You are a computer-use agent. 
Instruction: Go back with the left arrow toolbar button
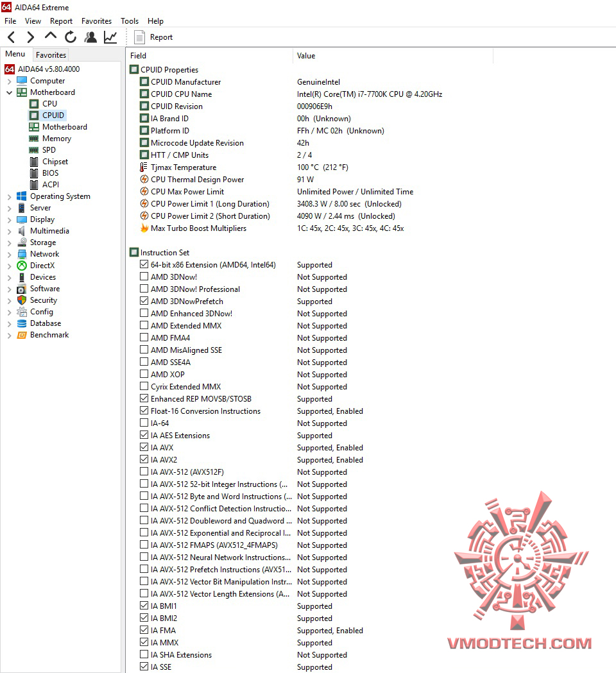click(x=12, y=37)
